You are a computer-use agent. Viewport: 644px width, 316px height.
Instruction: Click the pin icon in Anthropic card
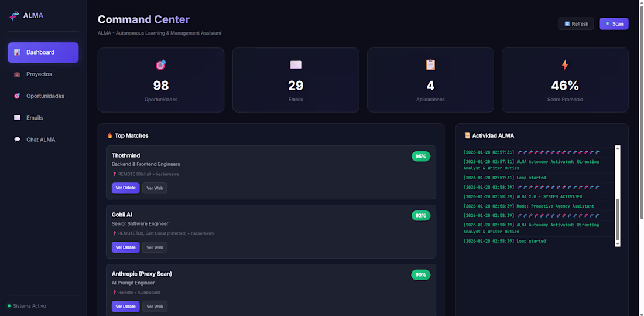pyautogui.click(x=115, y=293)
